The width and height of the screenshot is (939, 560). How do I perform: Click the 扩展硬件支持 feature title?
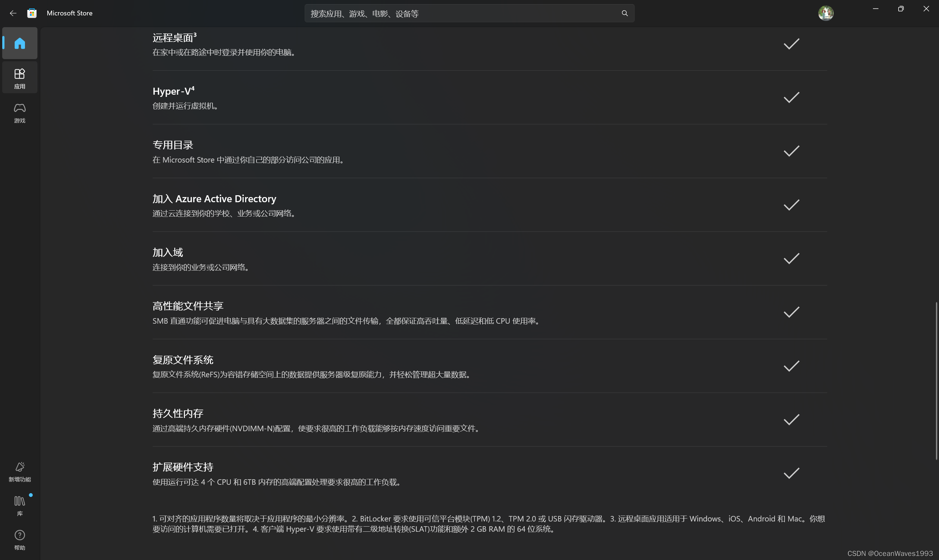point(183,467)
